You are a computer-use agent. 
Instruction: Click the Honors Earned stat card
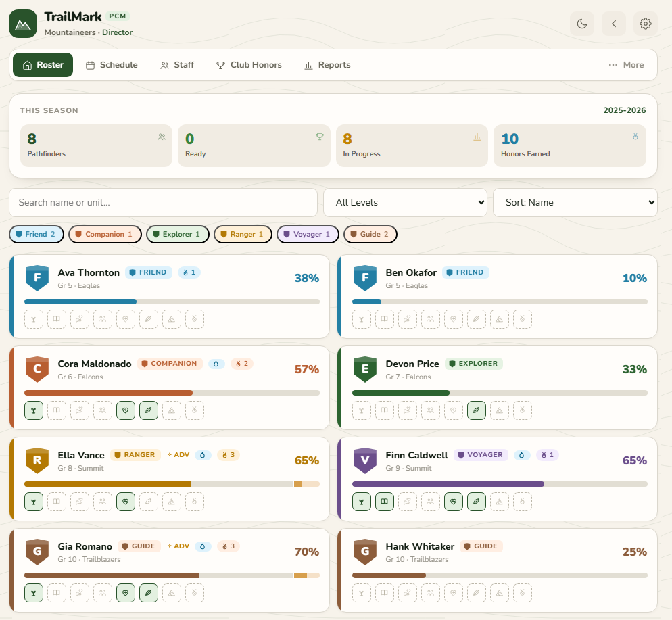[569, 145]
